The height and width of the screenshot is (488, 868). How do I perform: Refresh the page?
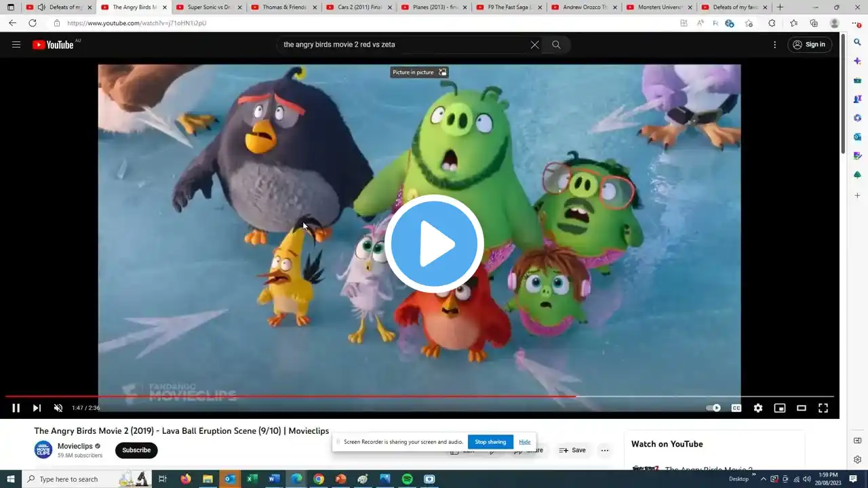click(x=33, y=23)
